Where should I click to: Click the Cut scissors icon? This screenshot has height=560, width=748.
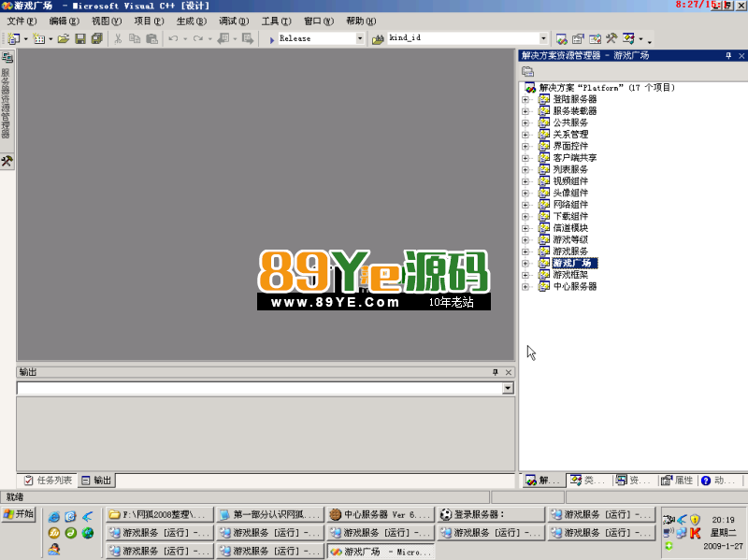[118, 38]
